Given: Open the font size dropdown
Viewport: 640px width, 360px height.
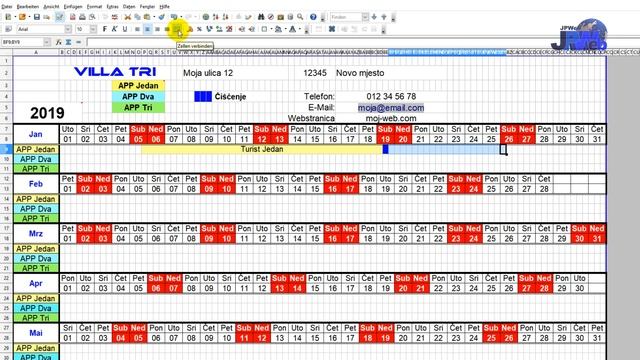Looking at the screenshot, I should (93, 29).
